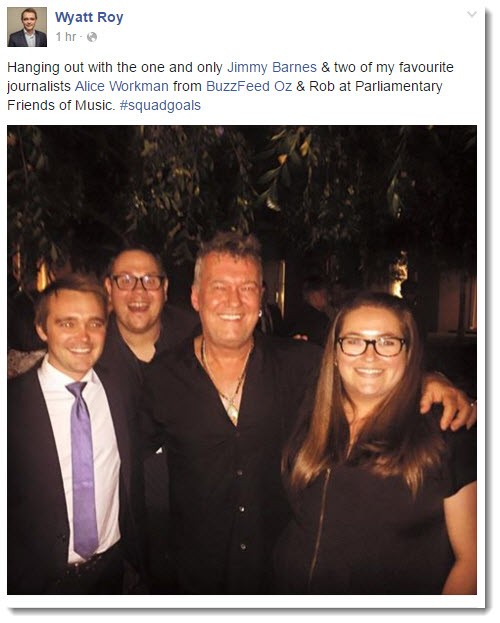Image resolution: width=500 pixels, height=623 pixels.
Task: Visit the BuzzFeed Oz page link
Action: (249, 86)
